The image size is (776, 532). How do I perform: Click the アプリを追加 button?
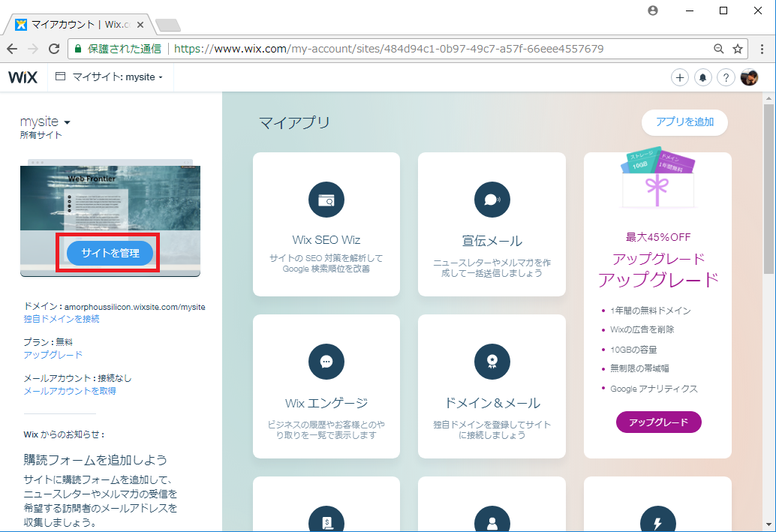684,122
